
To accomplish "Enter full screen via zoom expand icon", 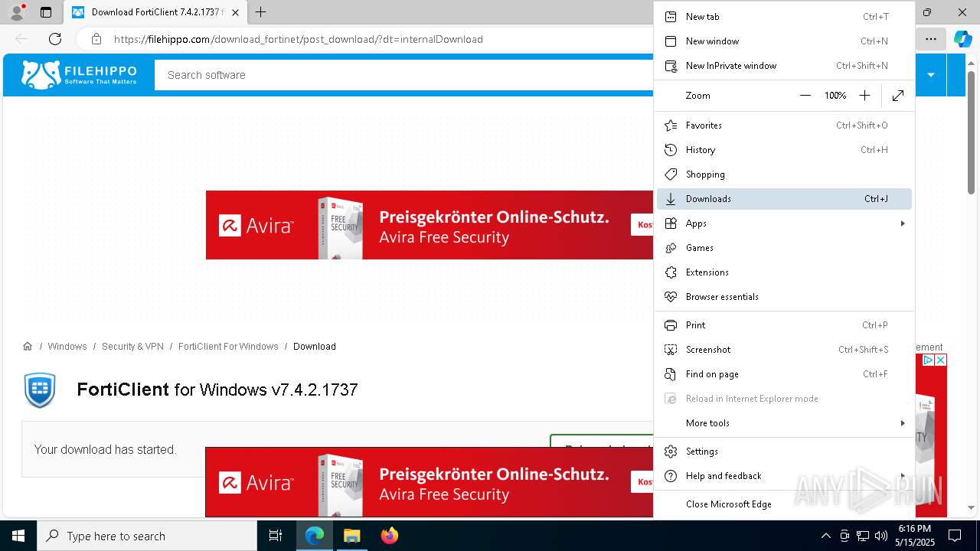I will (898, 96).
